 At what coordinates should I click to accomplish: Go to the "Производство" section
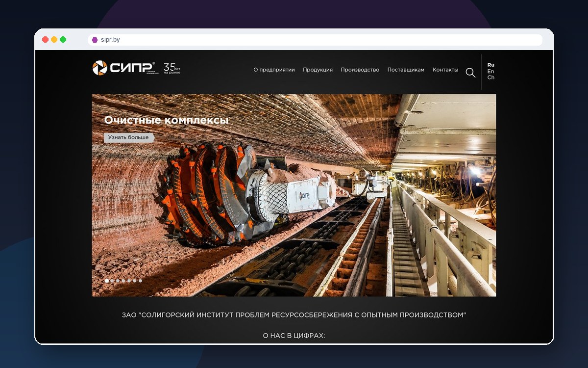360,70
